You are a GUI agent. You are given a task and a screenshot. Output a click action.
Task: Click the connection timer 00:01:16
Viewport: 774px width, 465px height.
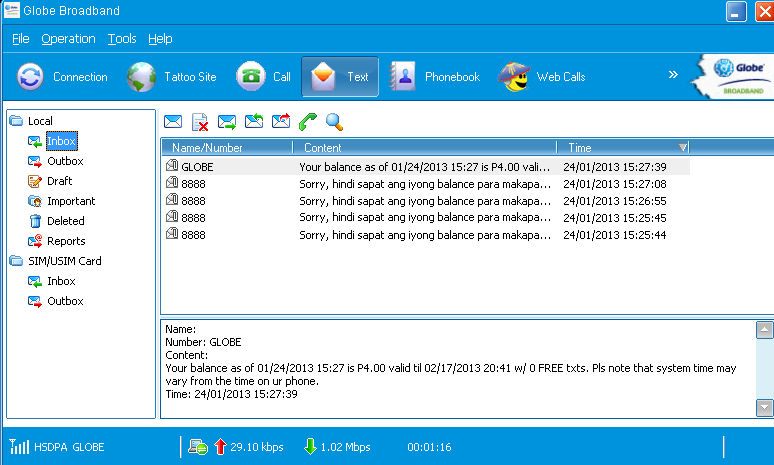[x=429, y=447]
